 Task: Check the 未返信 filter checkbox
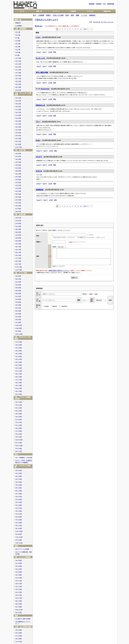click(44, 306)
